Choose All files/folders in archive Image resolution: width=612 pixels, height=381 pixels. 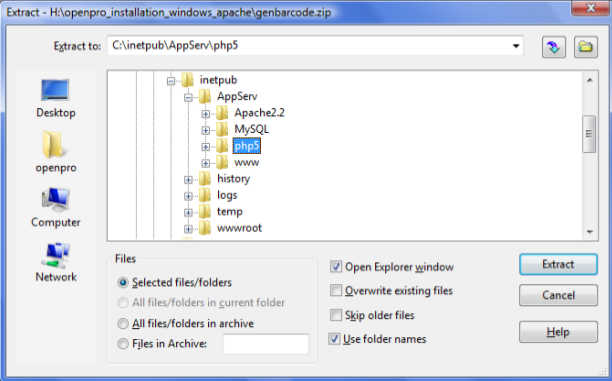123,323
